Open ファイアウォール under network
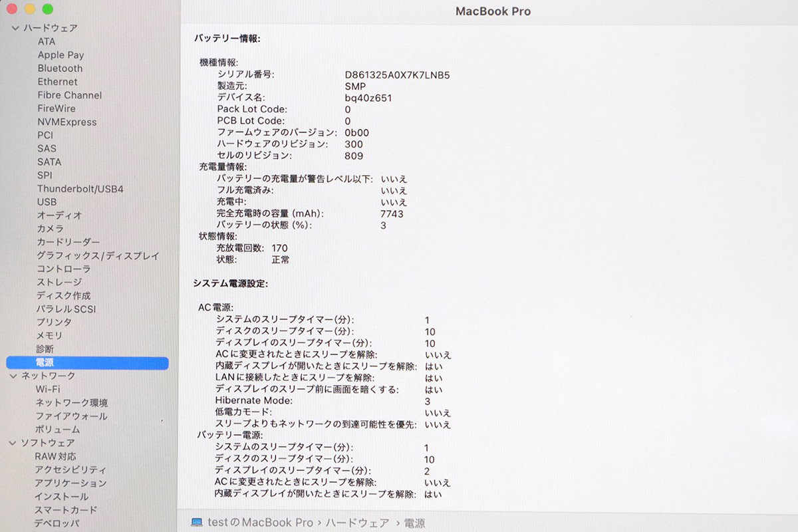 (70, 416)
